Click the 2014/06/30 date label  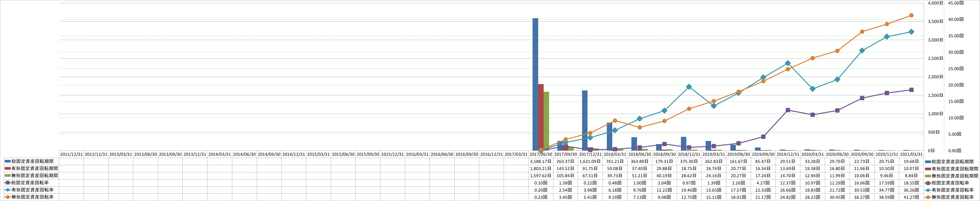click(x=244, y=154)
